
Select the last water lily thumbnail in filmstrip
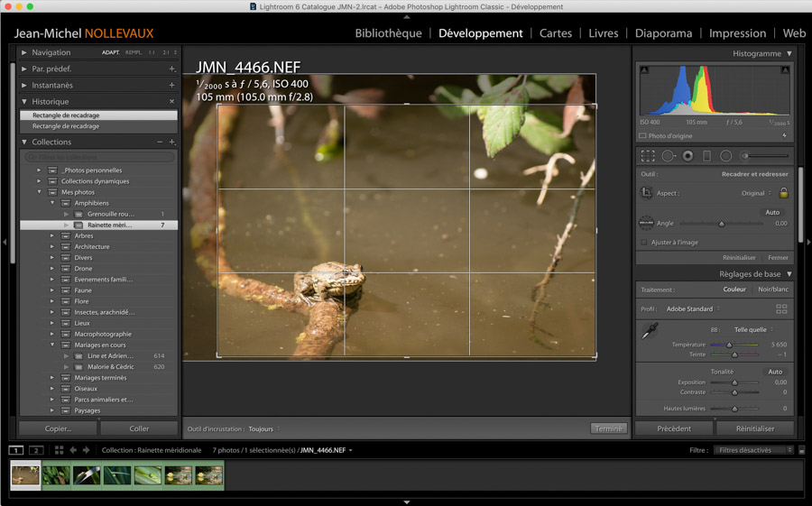click(208, 474)
